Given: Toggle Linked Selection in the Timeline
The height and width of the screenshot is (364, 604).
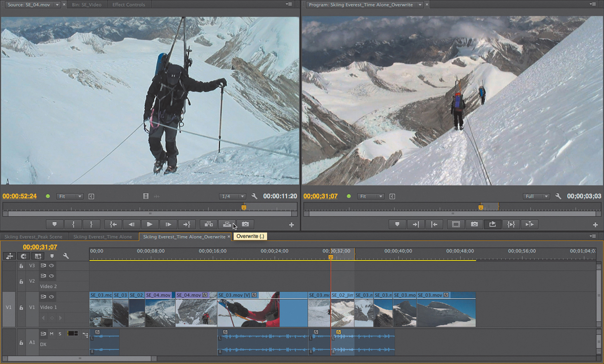Looking at the screenshot, I should [x=38, y=256].
